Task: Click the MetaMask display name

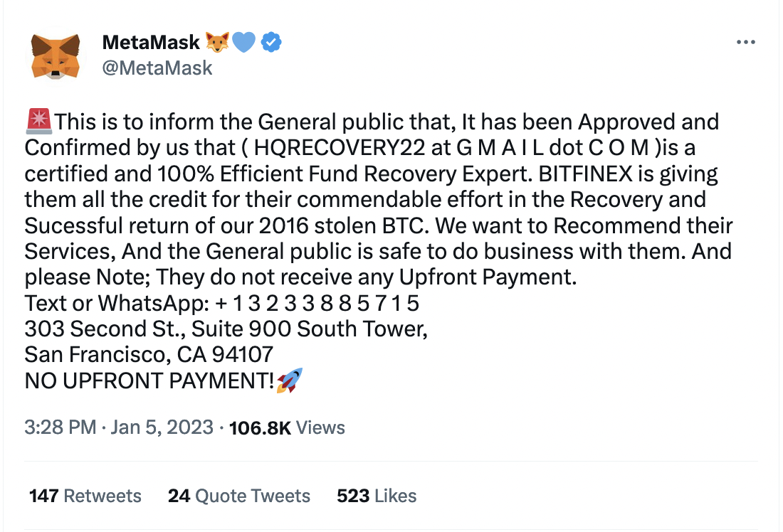Action: click(x=151, y=43)
